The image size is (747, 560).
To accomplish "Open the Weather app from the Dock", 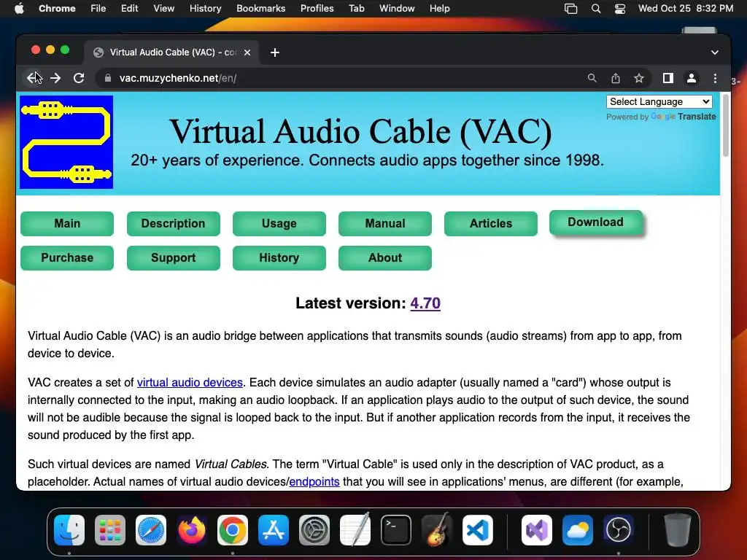I will (x=578, y=530).
